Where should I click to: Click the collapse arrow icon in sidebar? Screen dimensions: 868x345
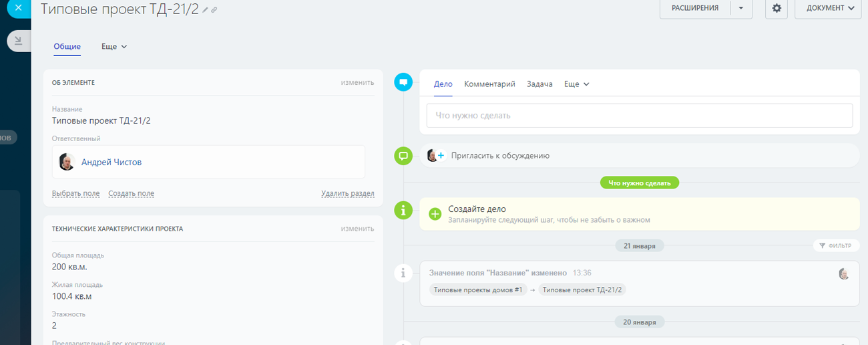[19, 41]
